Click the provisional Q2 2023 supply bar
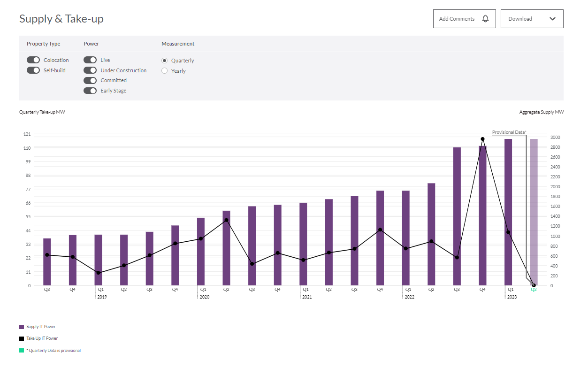The image size is (588, 368). pos(534,211)
